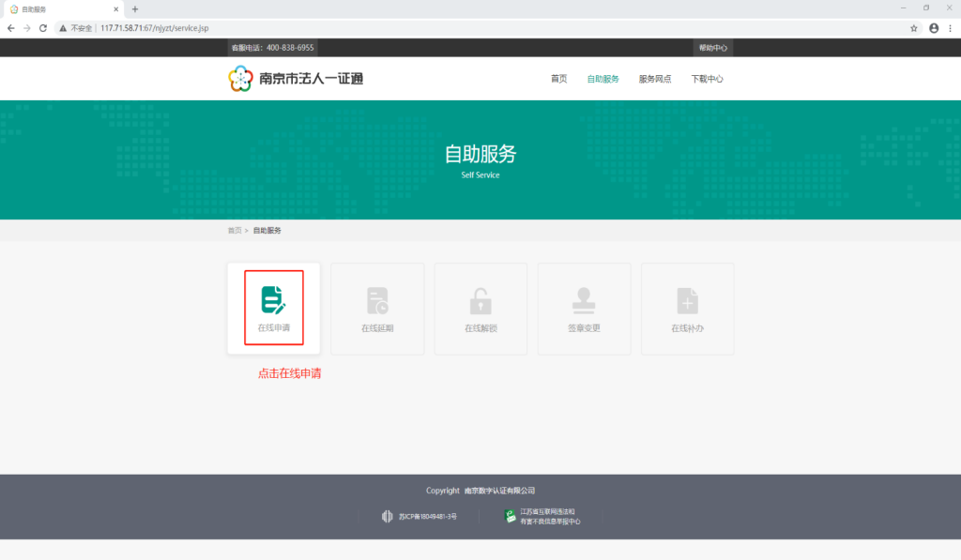Open the 签章变更 stamp icon
The image size is (961, 560).
point(584,300)
